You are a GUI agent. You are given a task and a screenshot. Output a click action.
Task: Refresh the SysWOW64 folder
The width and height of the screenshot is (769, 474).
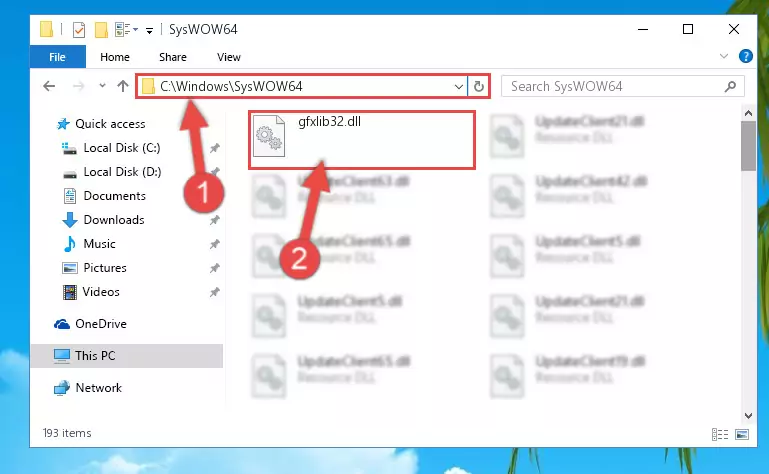click(x=479, y=87)
